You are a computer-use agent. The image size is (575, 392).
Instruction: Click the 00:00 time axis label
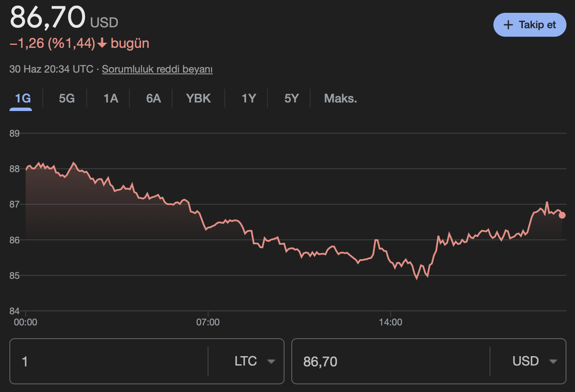pos(26,322)
